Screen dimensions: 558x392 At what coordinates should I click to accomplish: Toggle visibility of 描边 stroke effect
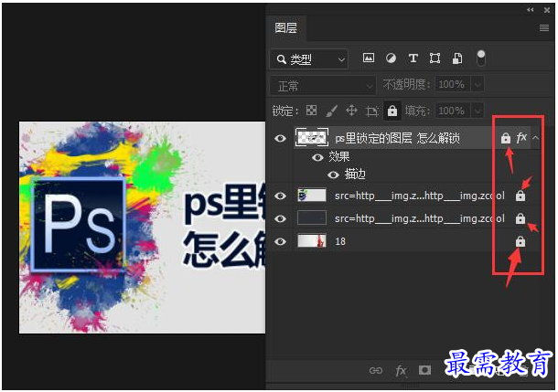(x=333, y=175)
